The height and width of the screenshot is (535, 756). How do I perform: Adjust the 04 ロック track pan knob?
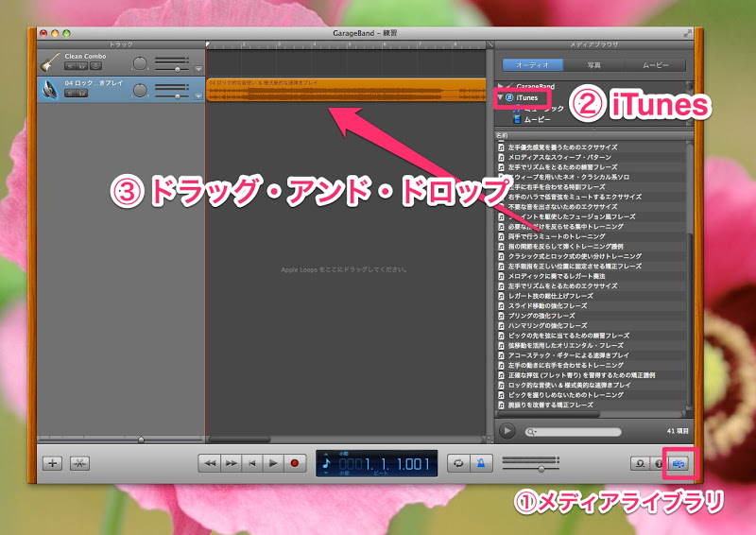coord(139,90)
